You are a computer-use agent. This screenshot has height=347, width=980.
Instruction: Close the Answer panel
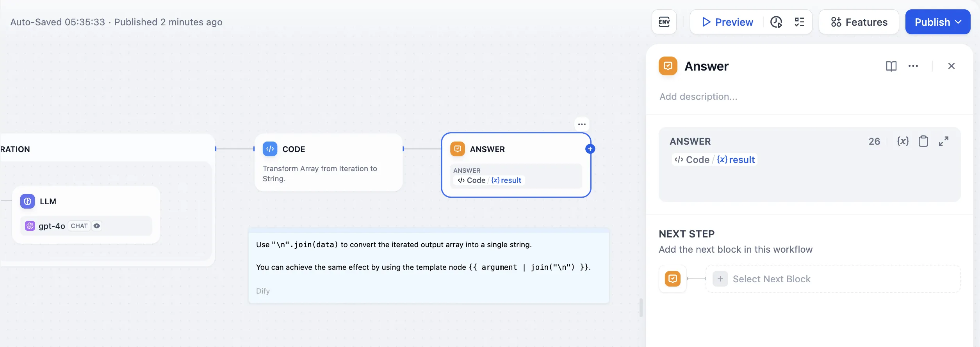click(951, 66)
